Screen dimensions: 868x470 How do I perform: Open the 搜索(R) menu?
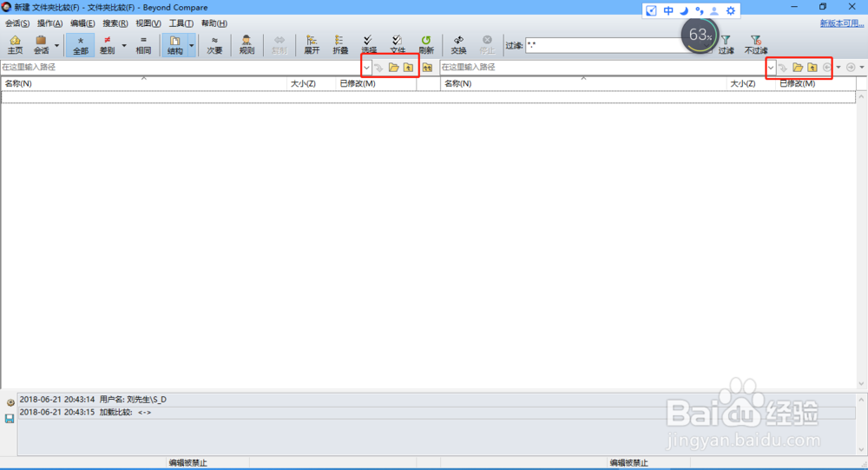coord(115,23)
